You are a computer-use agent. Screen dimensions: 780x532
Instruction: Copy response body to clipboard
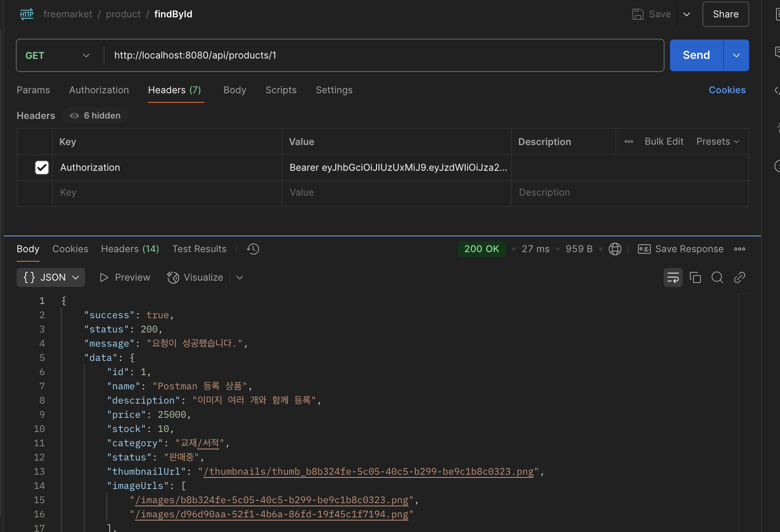[x=695, y=277]
